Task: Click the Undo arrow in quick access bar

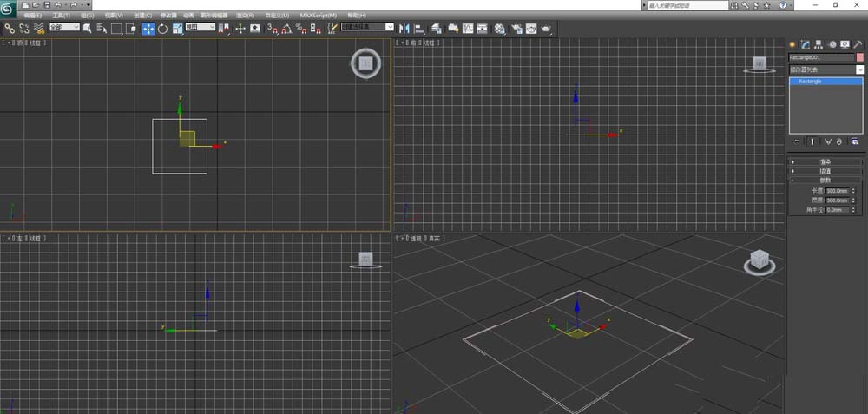Action: [x=57, y=5]
